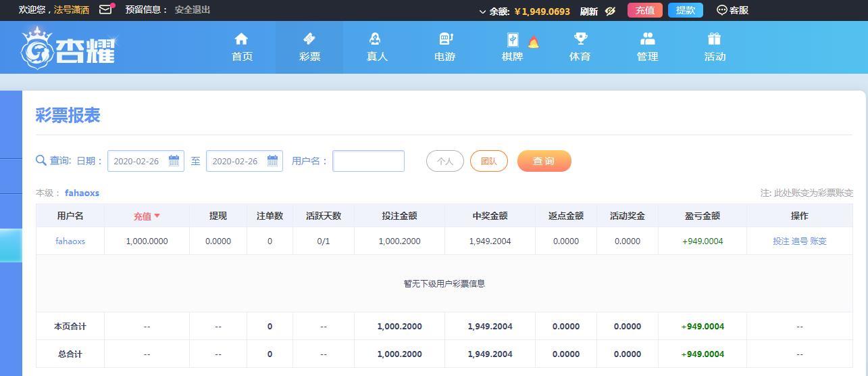
Task: Focus the 用户名 username input field
Action: click(368, 161)
